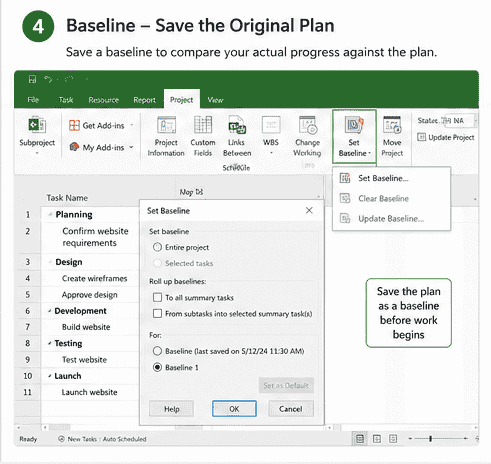
Task: Open Project Information dialog
Action: pos(166,136)
